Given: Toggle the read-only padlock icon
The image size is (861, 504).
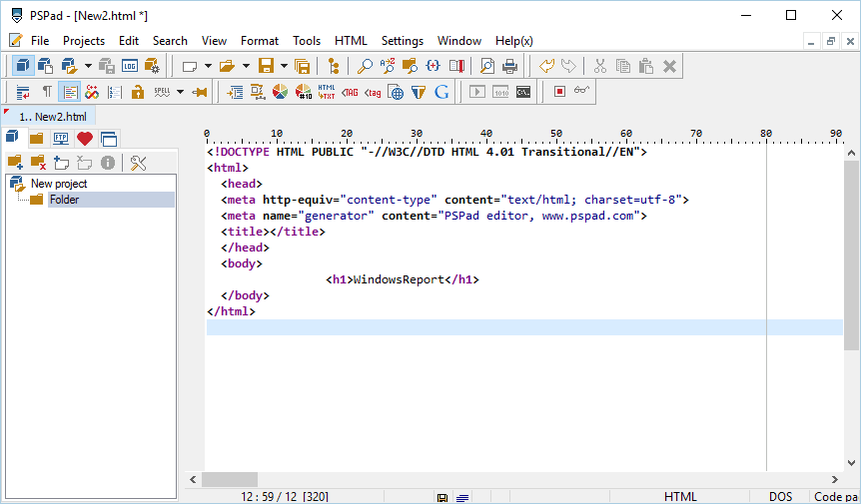Looking at the screenshot, I should [x=137, y=92].
